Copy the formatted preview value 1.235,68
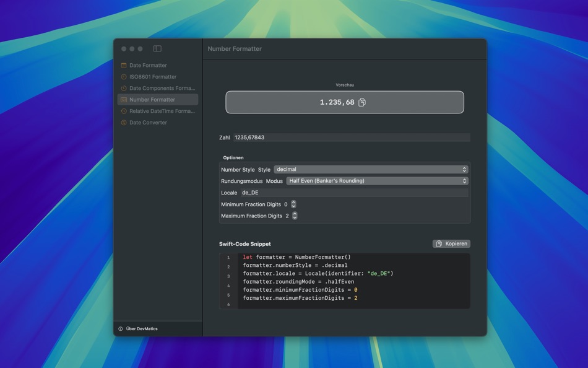This screenshot has height=368, width=588. (361, 102)
